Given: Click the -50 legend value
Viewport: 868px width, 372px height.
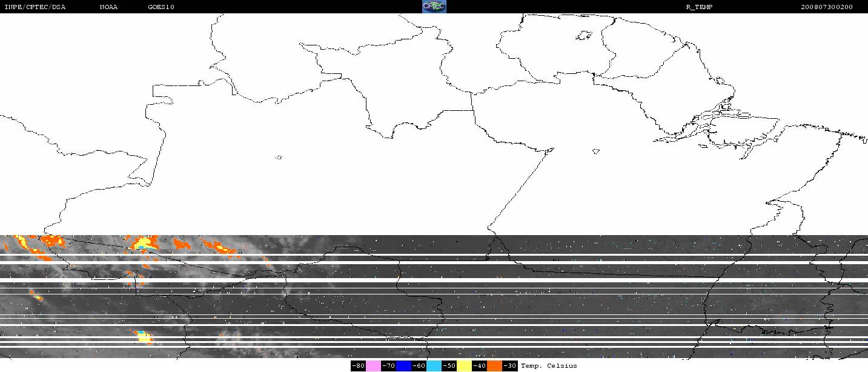Looking at the screenshot, I should [449, 366].
